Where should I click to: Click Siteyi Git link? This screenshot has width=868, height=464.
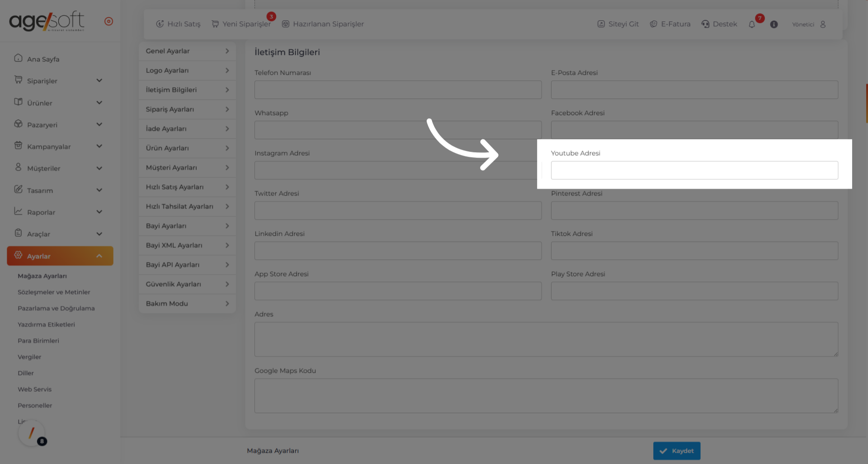click(x=618, y=24)
